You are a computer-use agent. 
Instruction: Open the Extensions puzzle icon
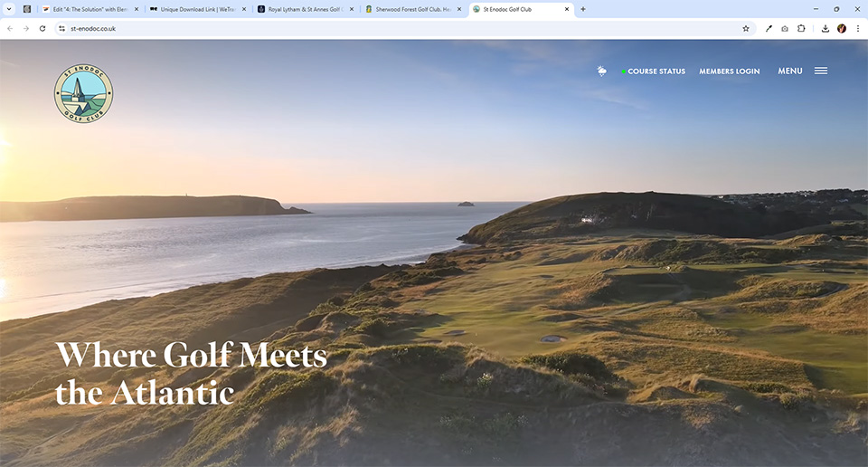coord(801,28)
